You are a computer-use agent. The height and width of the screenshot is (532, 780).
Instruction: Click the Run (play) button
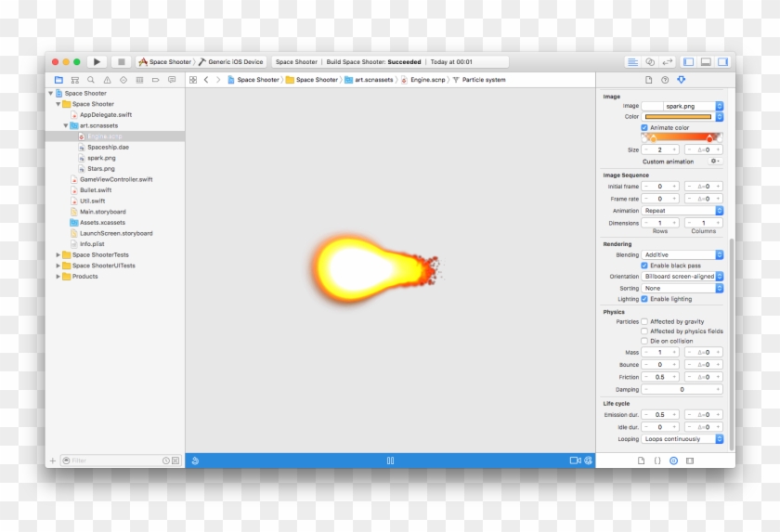[x=97, y=62]
